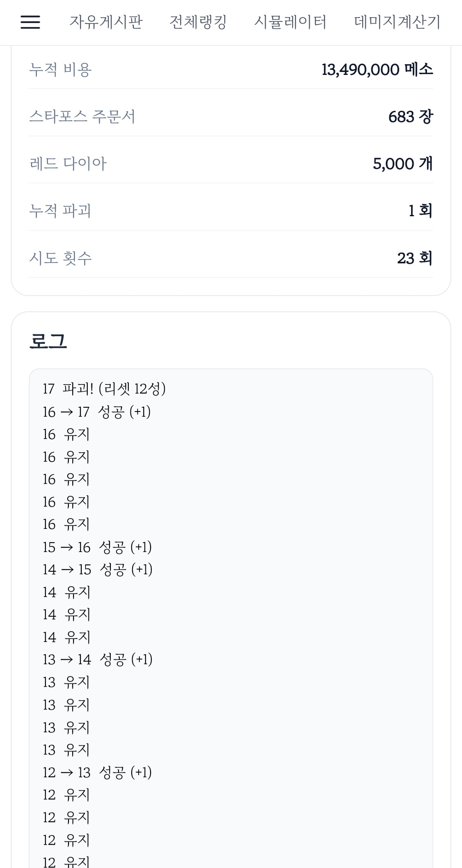Click the 시도 횟수 label

(60, 258)
